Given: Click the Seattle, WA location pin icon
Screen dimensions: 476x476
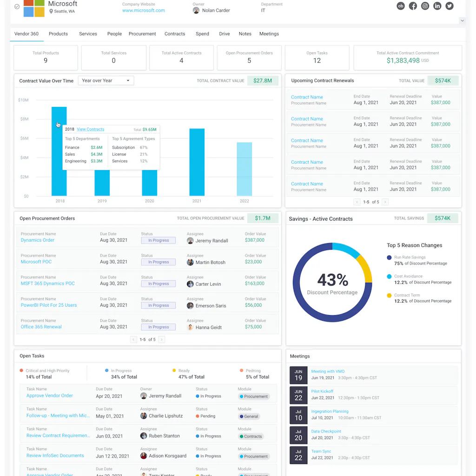Looking at the screenshot, I should click(x=51, y=11).
